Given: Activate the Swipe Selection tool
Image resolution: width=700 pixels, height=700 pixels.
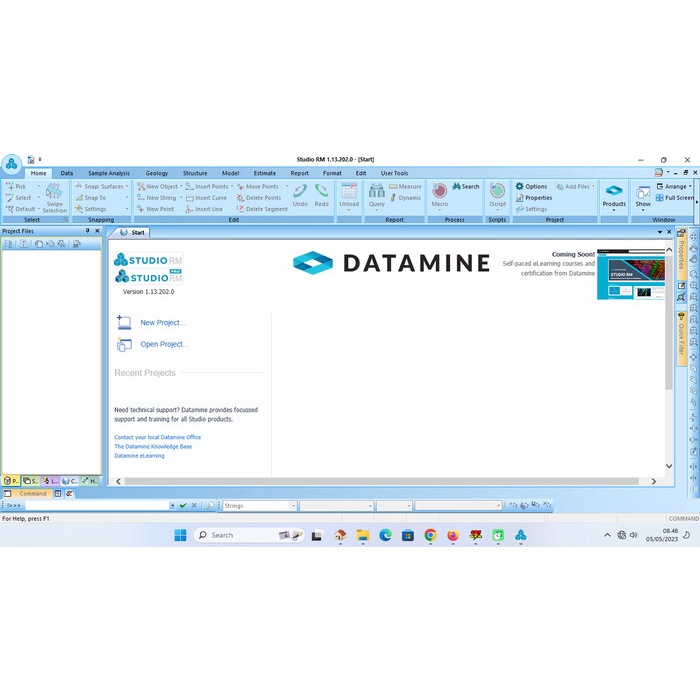Looking at the screenshot, I should click(54, 198).
